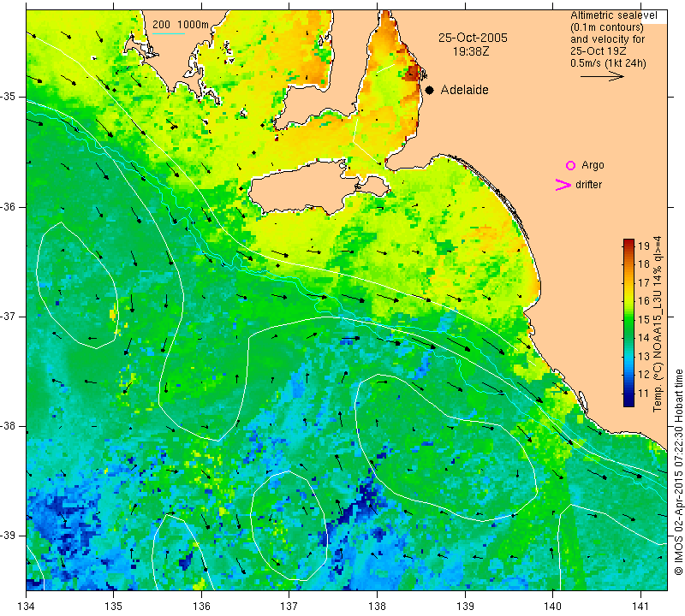Click the Altimetric sealevel heading text
685x616 pixels.
[613, 15]
